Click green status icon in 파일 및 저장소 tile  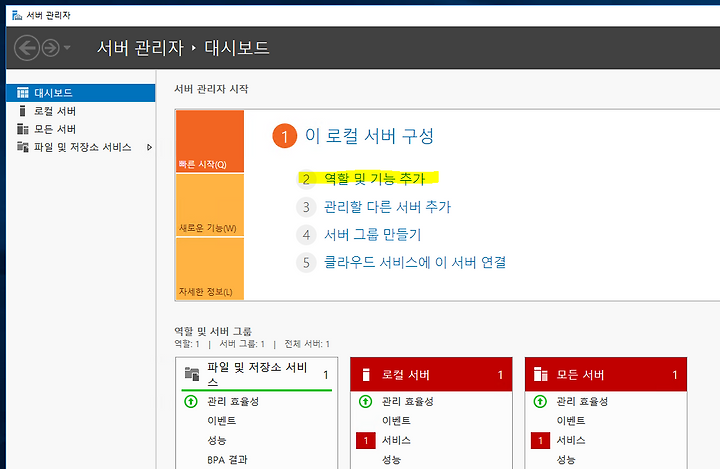[191, 401]
